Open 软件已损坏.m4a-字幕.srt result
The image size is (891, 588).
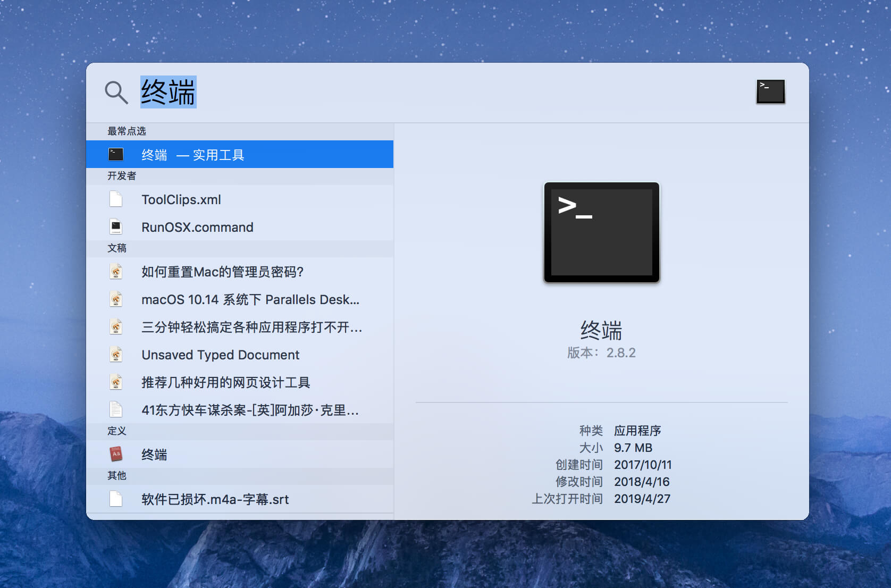pyautogui.click(x=240, y=499)
